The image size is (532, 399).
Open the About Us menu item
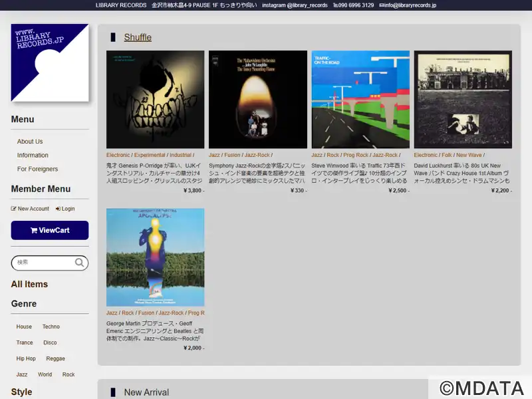[30, 142]
